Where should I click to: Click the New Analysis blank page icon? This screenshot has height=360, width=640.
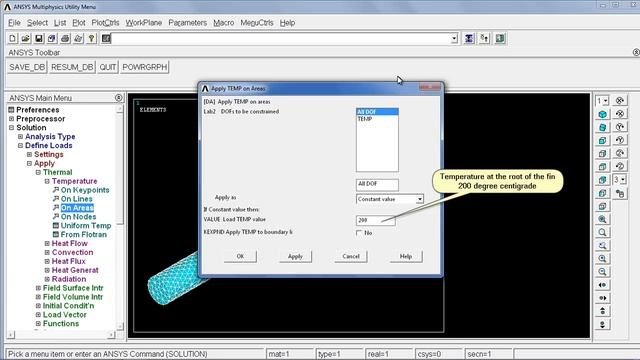point(13,38)
